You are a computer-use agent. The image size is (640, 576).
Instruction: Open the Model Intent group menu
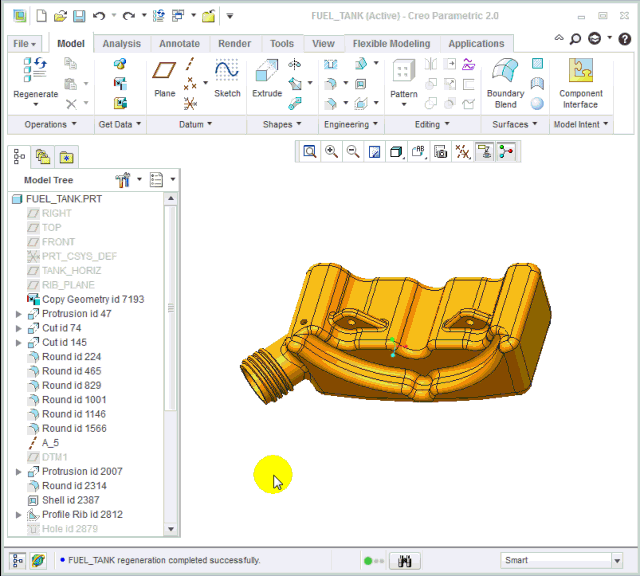click(581, 124)
